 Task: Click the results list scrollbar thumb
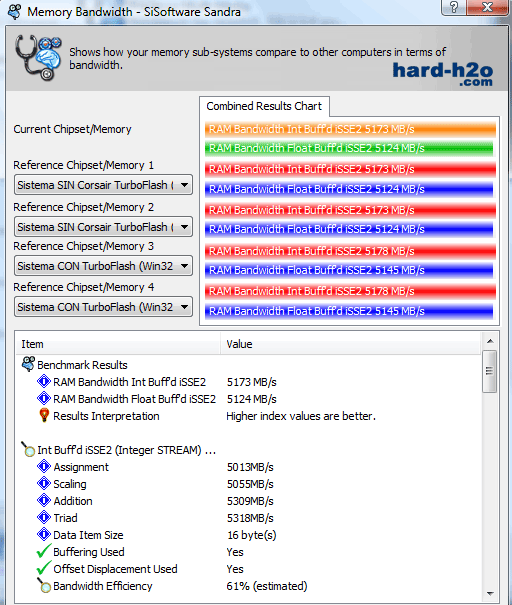[x=489, y=371]
